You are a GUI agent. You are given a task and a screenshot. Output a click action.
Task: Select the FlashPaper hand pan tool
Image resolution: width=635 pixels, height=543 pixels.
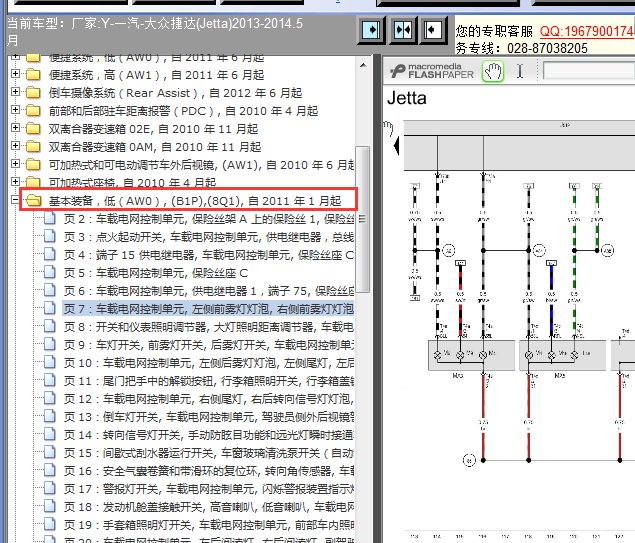[493, 72]
